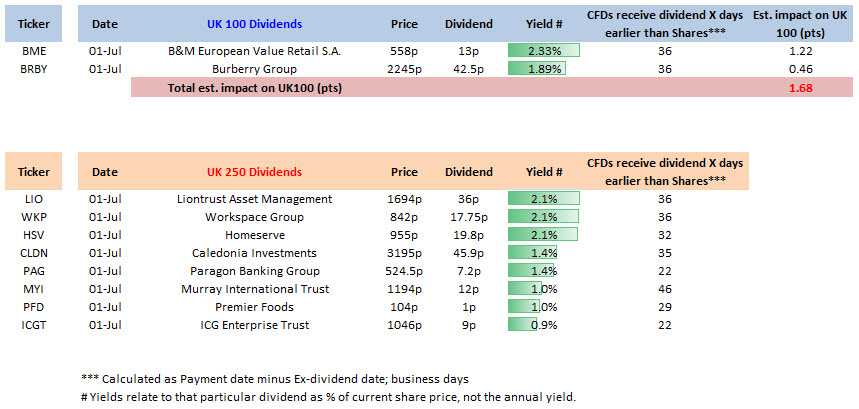The height and width of the screenshot is (409, 859).
Task: Click 'Total est. impact on UK100 (pts)' label
Action: click(x=255, y=88)
